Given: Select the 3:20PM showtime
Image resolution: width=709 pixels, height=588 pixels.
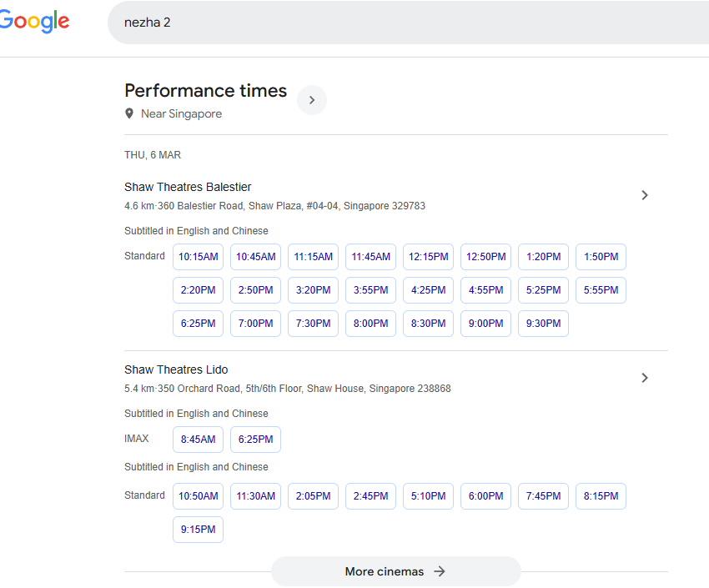Looking at the screenshot, I should click(313, 290).
